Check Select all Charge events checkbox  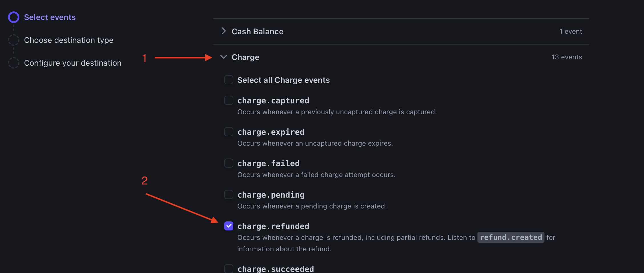(x=229, y=80)
